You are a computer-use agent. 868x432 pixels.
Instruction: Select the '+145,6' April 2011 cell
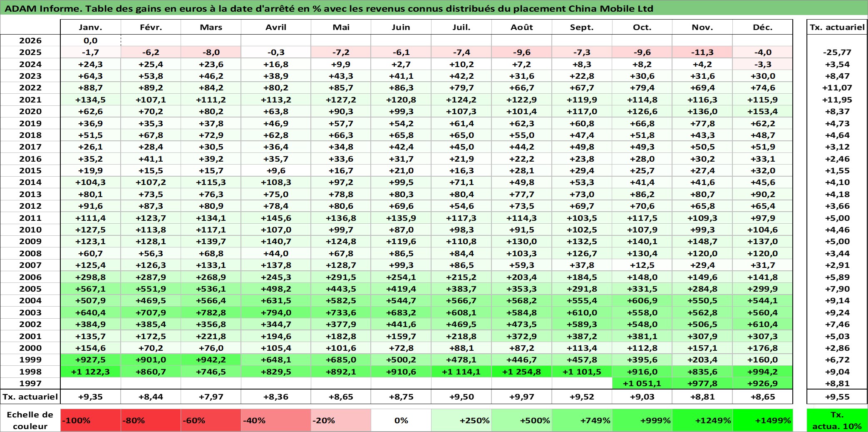coord(276,218)
